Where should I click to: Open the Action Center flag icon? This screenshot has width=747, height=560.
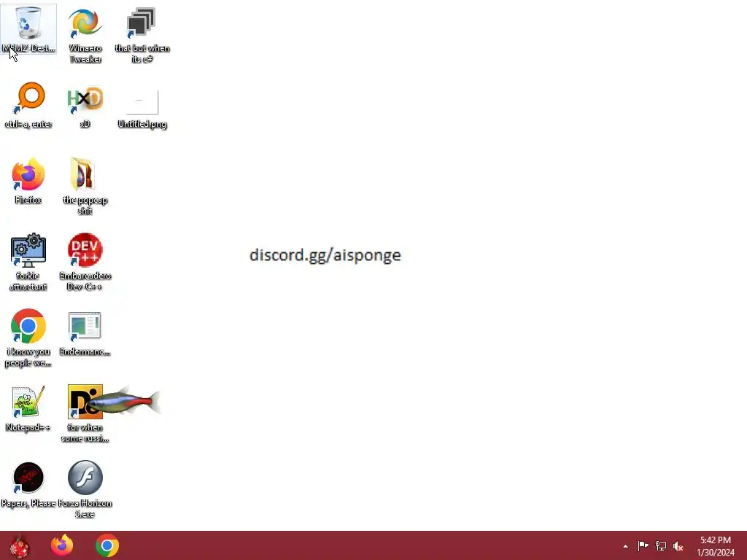(643, 545)
